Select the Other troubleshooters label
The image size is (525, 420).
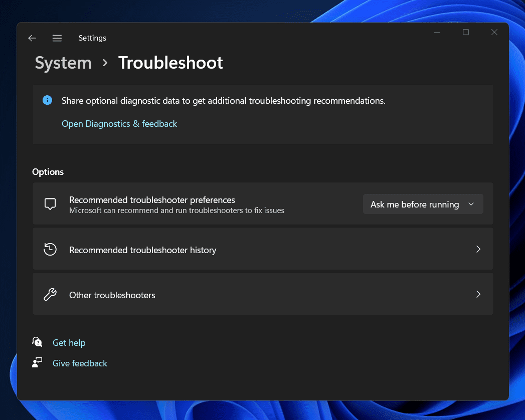[x=112, y=295]
